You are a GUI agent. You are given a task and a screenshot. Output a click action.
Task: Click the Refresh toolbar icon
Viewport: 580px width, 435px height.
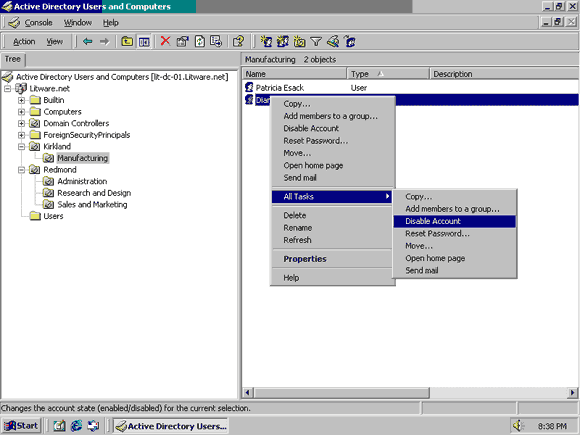click(x=200, y=41)
